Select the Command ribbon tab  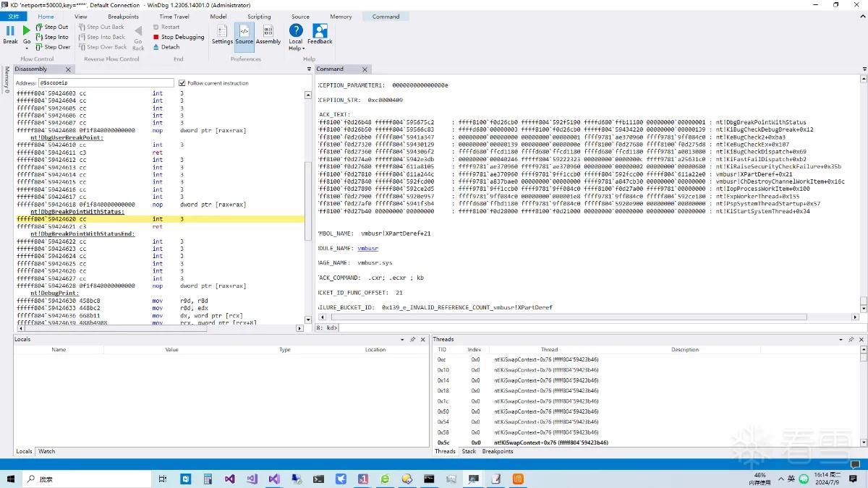386,17
